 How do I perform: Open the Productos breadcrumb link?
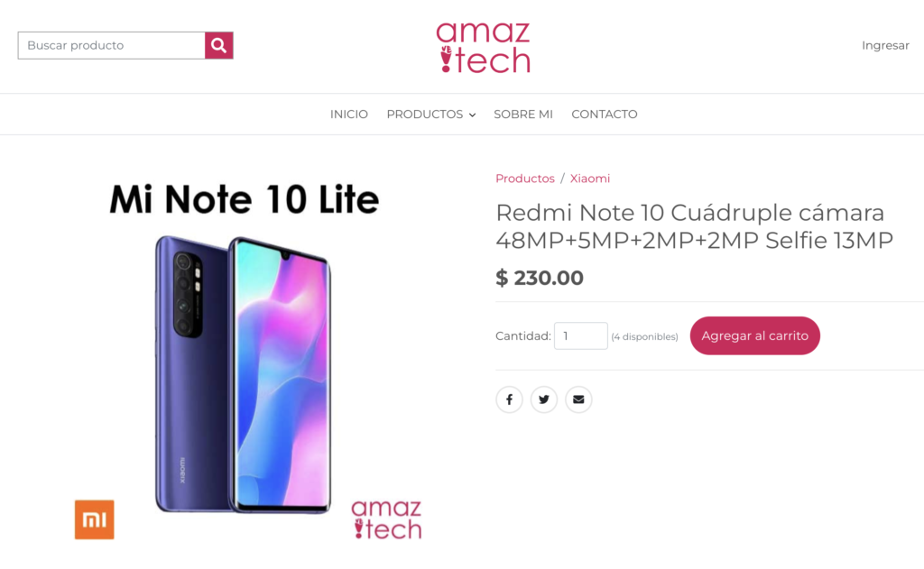click(525, 179)
